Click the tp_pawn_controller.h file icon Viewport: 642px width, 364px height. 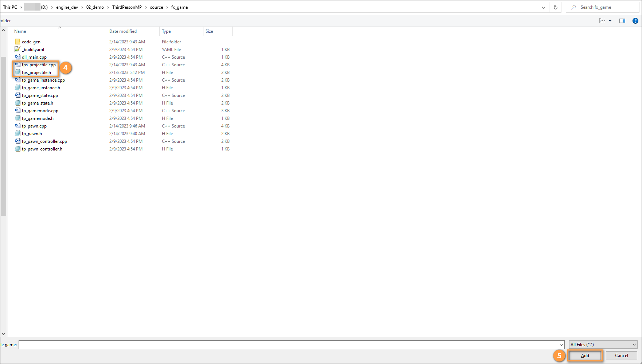tap(17, 149)
